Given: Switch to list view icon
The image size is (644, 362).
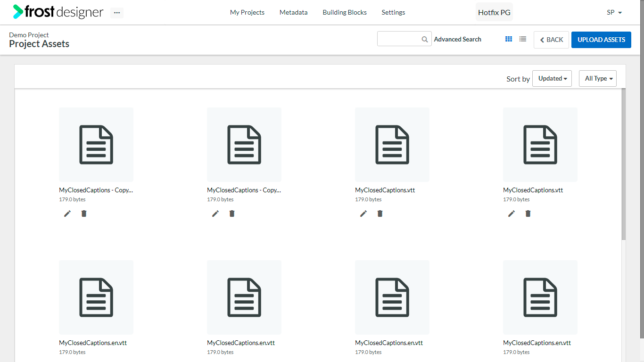Looking at the screenshot, I should (x=523, y=39).
